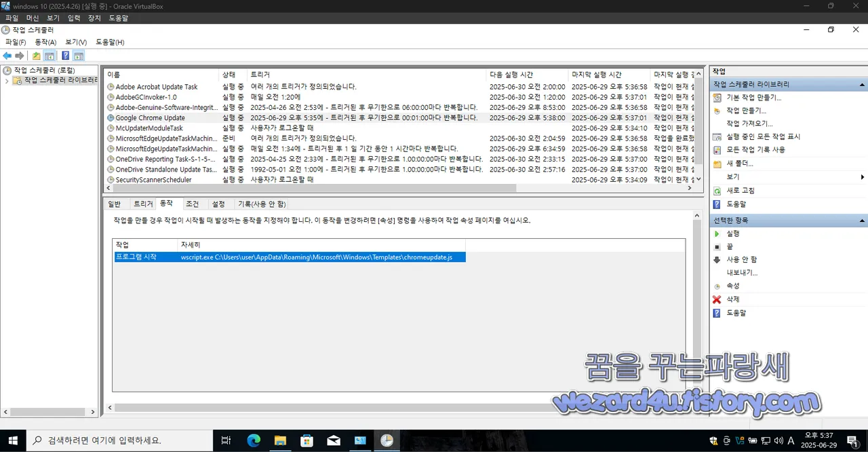This screenshot has width=868, height=452.
Task: Click task list vertical scrollbar down arrow
Action: (700, 180)
